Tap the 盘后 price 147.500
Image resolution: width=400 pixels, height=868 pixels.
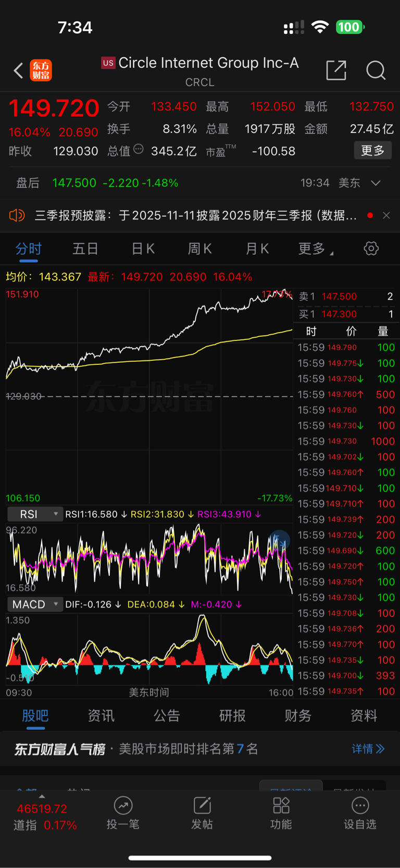coord(74,183)
